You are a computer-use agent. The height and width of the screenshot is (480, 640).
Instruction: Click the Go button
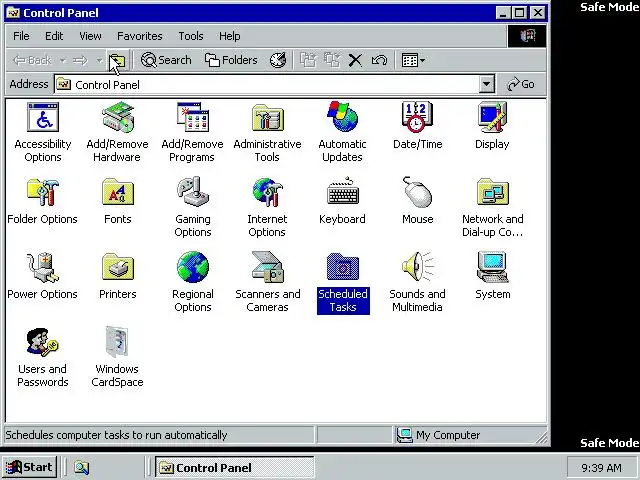tap(521, 84)
